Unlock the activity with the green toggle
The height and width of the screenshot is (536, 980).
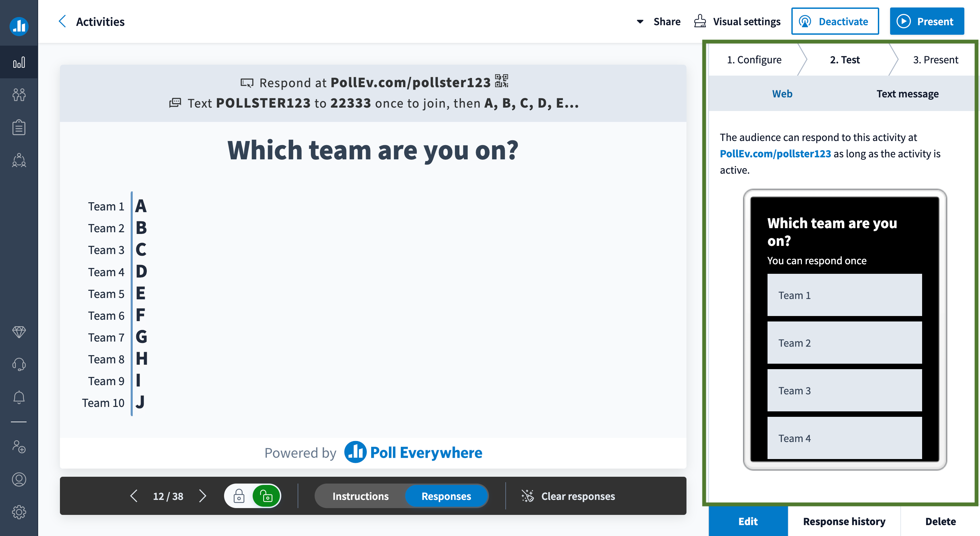266,496
